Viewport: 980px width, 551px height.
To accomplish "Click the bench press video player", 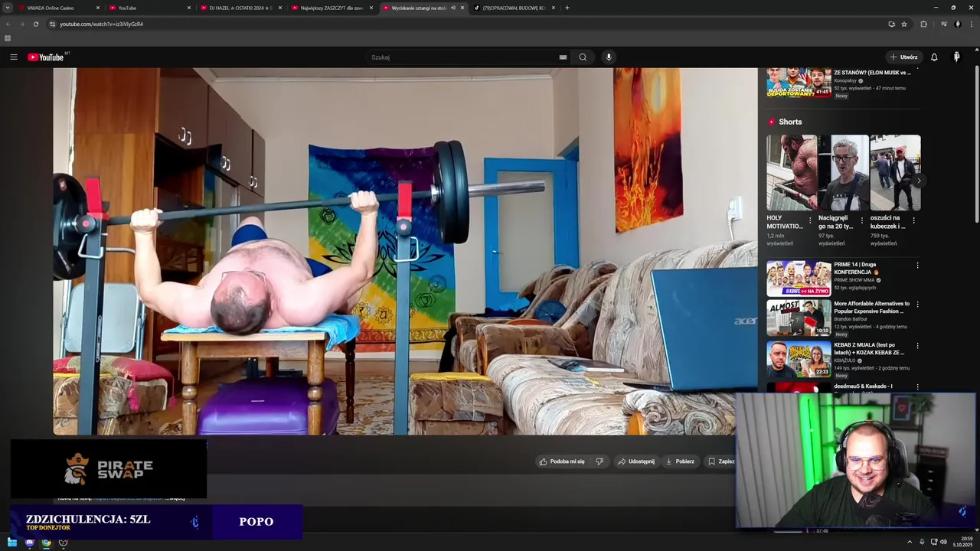I will 405,251.
